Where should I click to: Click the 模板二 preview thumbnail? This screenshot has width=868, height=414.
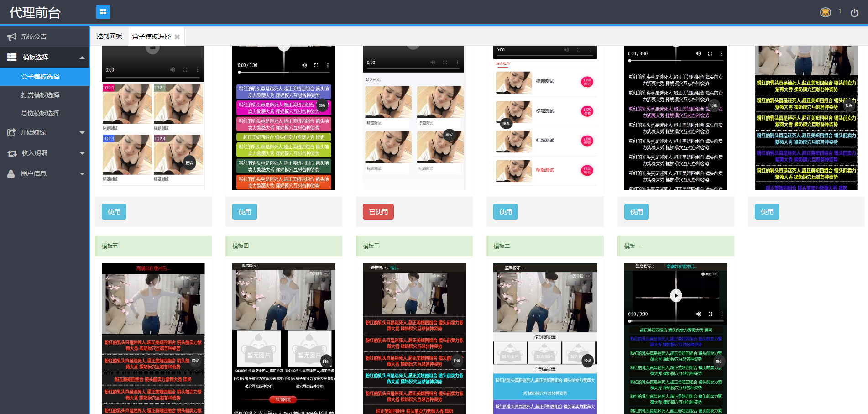pyautogui.click(x=545, y=338)
